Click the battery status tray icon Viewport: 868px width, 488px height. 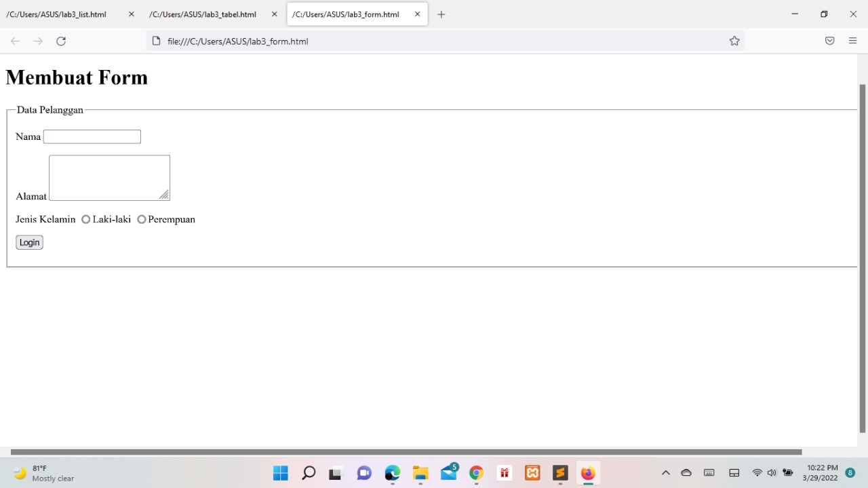[x=788, y=473]
